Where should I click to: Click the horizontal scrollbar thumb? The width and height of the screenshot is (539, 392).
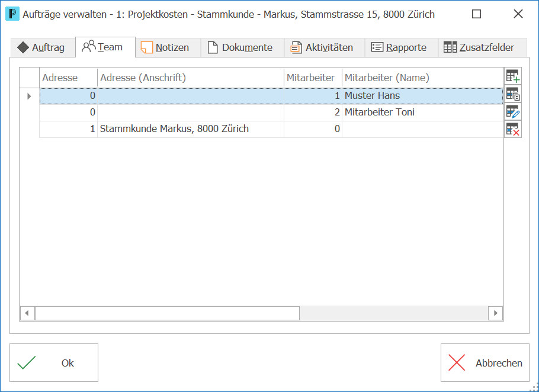(x=168, y=313)
